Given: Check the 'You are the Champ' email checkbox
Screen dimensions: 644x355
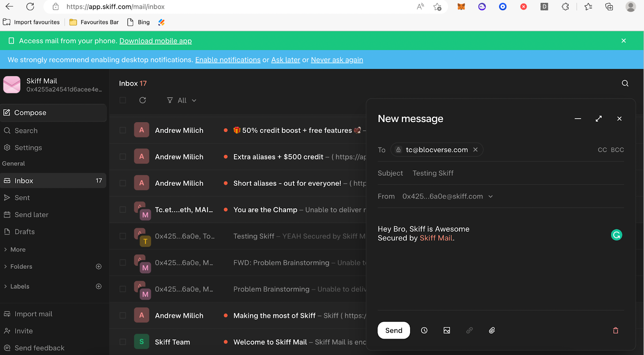Looking at the screenshot, I should point(123,210).
